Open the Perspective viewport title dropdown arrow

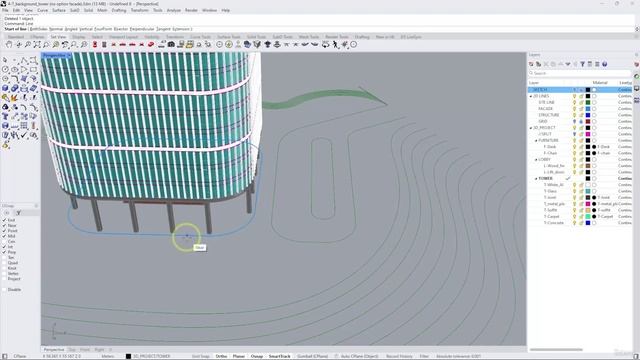(69, 56)
